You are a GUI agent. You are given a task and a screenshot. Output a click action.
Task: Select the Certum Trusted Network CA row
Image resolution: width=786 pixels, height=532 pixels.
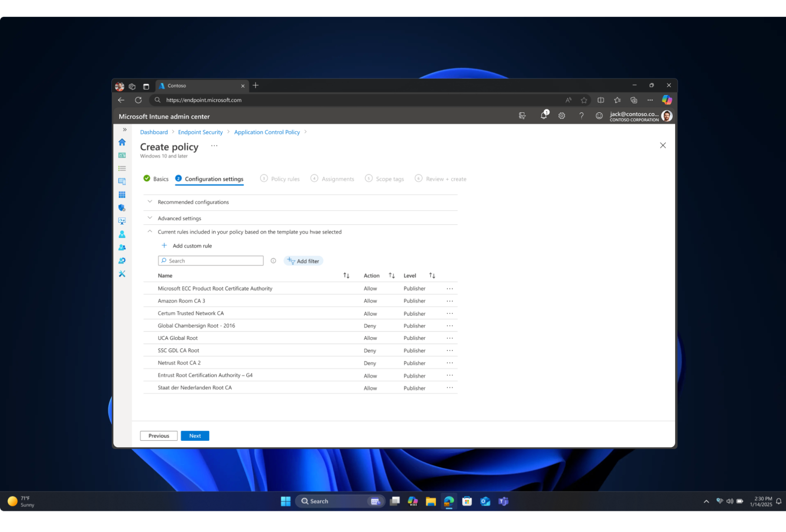pyautogui.click(x=300, y=313)
